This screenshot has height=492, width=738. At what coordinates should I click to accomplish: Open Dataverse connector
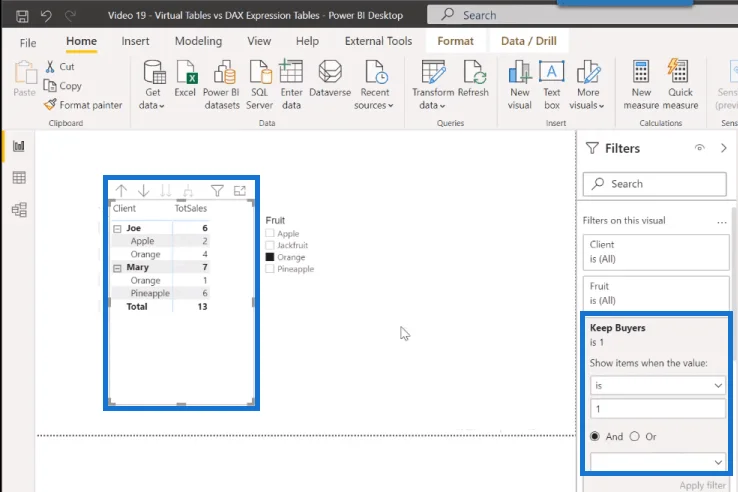(330, 79)
